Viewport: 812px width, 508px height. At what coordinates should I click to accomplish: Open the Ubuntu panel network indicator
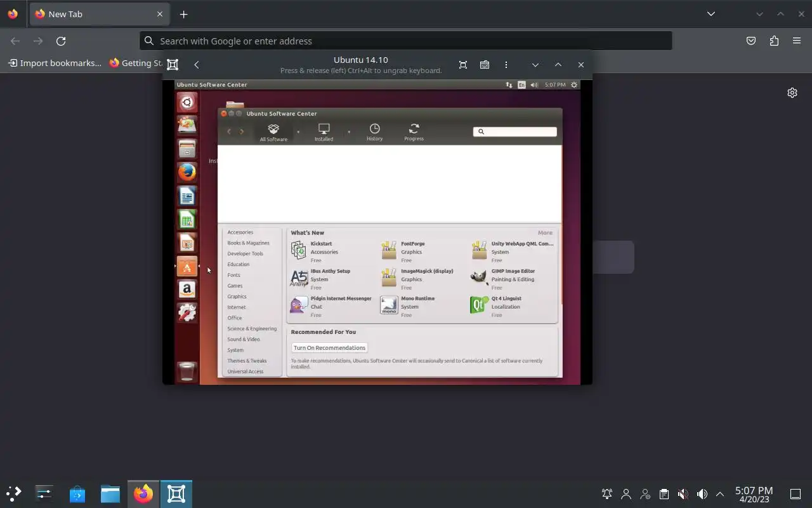click(x=509, y=84)
